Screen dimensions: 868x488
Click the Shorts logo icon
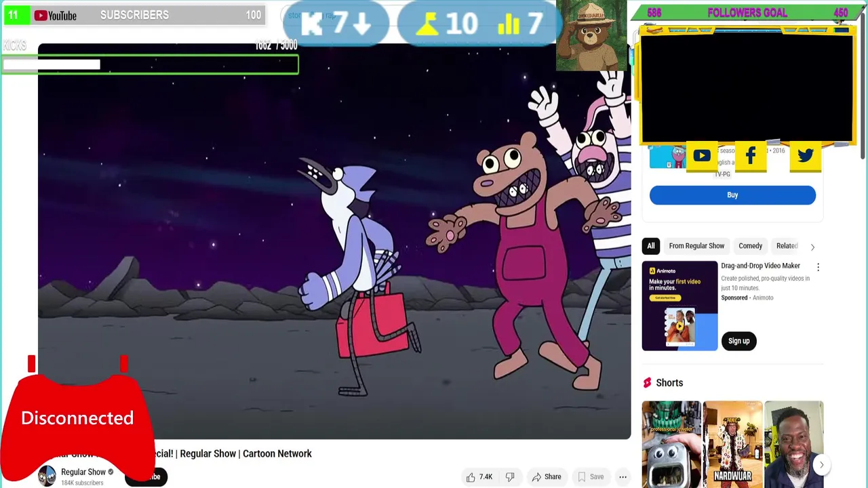pyautogui.click(x=647, y=383)
